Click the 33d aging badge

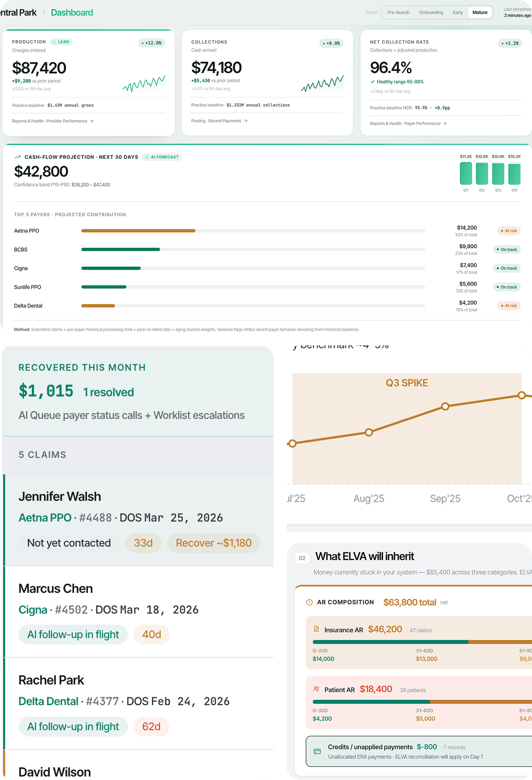(x=143, y=543)
